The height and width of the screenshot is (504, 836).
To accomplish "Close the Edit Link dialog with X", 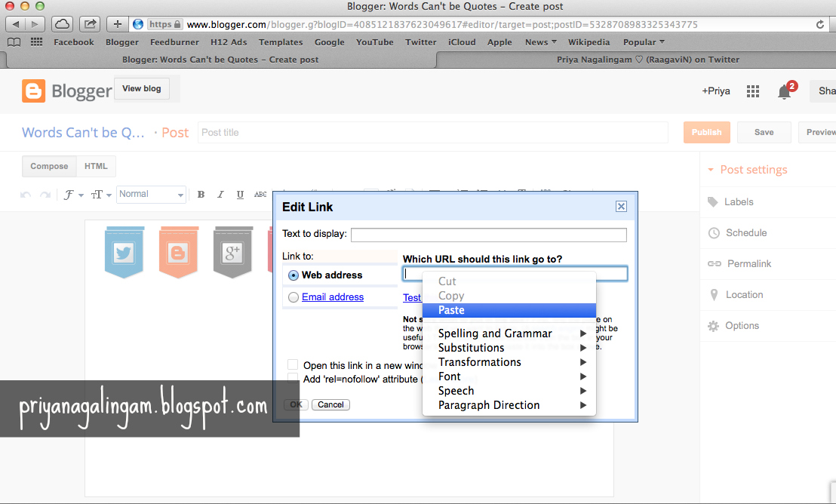I will 621,207.
